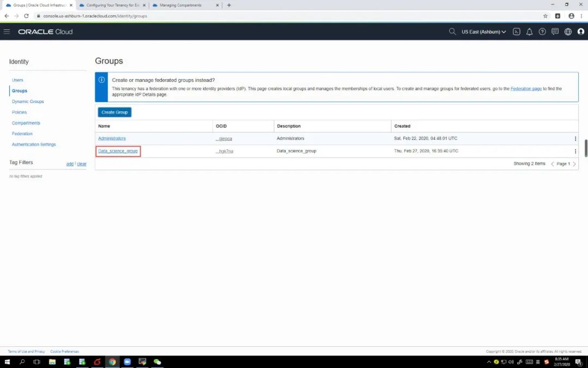This screenshot has width=588, height=368.
Task: Open Users in the Identity menu
Action: click(17, 80)
